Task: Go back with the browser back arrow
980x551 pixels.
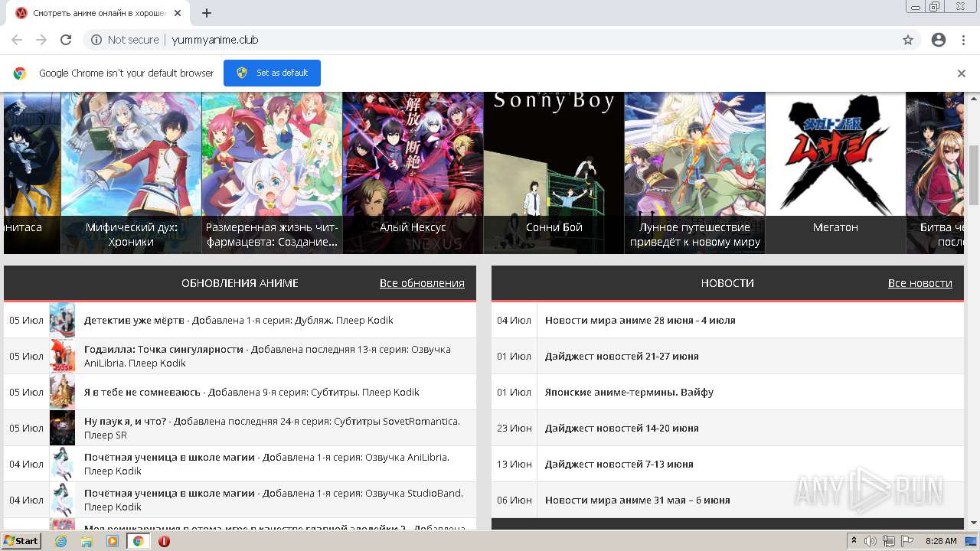Action: [x=17, y=40]
